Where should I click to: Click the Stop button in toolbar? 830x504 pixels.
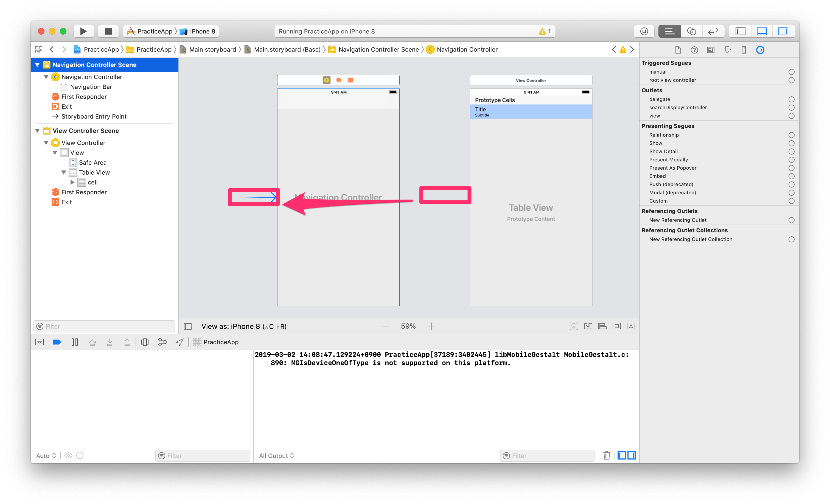click(108, 31)
